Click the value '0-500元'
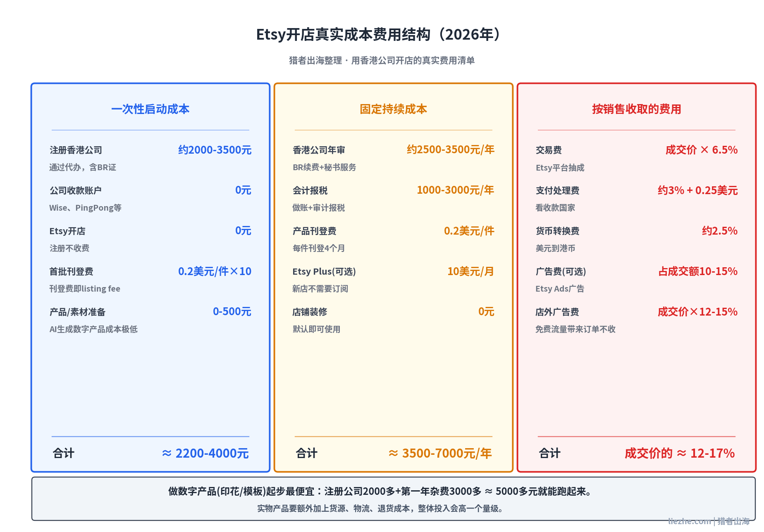The image size is (764, 532). click(232, 312)
